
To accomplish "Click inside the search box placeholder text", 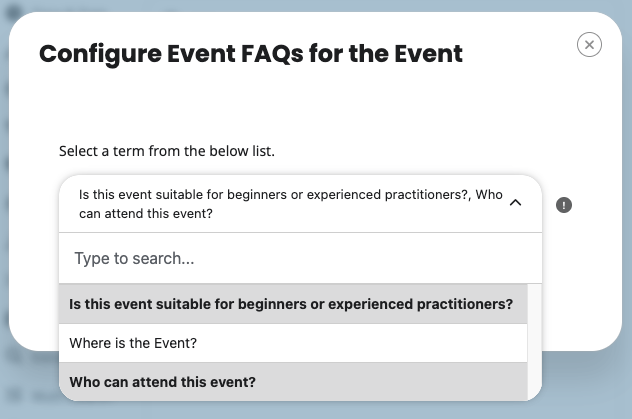I will click(x=134, y=258).
